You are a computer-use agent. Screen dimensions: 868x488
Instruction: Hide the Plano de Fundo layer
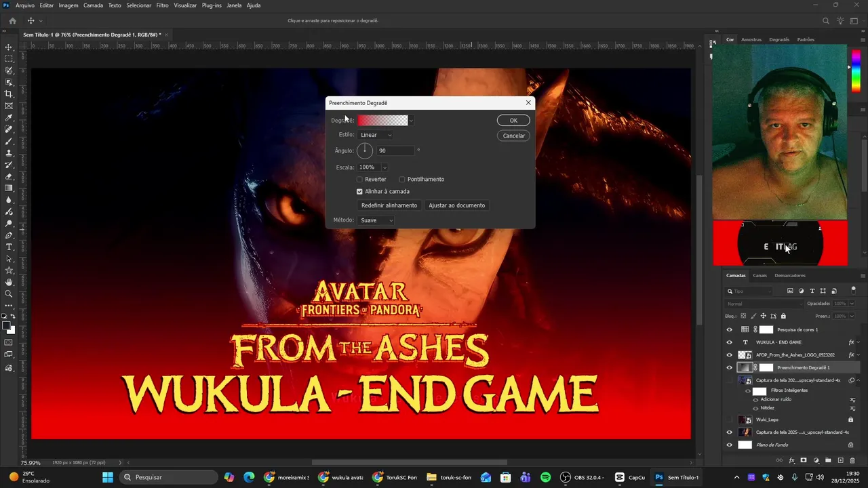tap(730, 445)
